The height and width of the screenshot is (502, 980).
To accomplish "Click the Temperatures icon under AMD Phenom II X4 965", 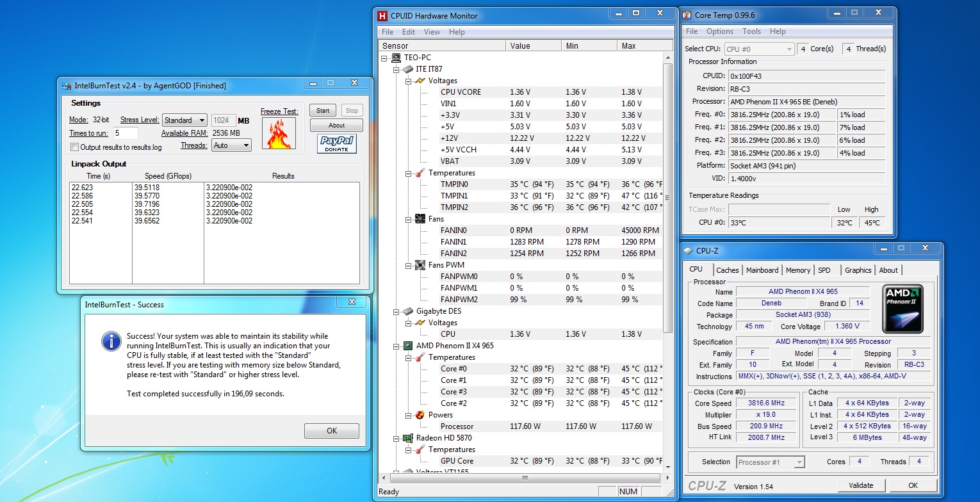I will coord(420,357).
